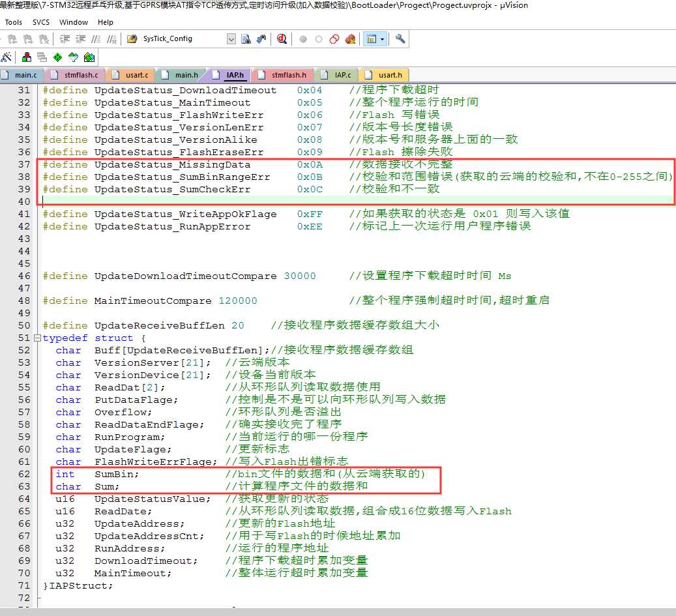The height and width of the screenshot is (616, 676).
Task: Click UpdateStatus_VersionAlike identifier
Action: (175, 139)
